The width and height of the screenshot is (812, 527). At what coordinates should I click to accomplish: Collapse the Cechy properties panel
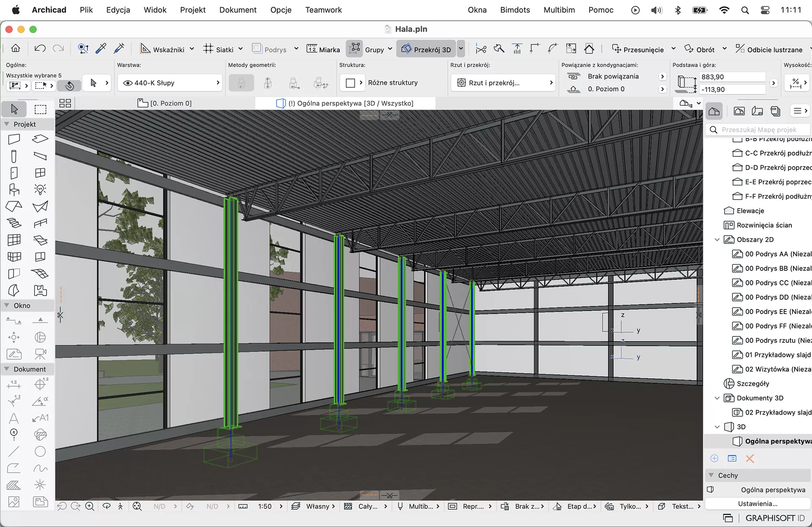(711, 475)
